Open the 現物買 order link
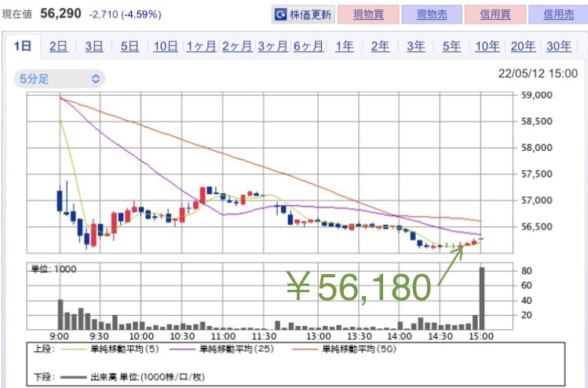The image size is (588, 388). pos(368,14)
